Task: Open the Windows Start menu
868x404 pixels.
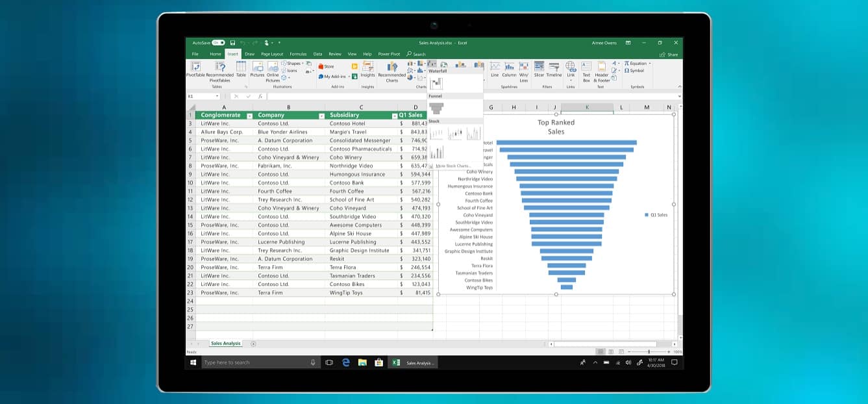Action: 193,362
